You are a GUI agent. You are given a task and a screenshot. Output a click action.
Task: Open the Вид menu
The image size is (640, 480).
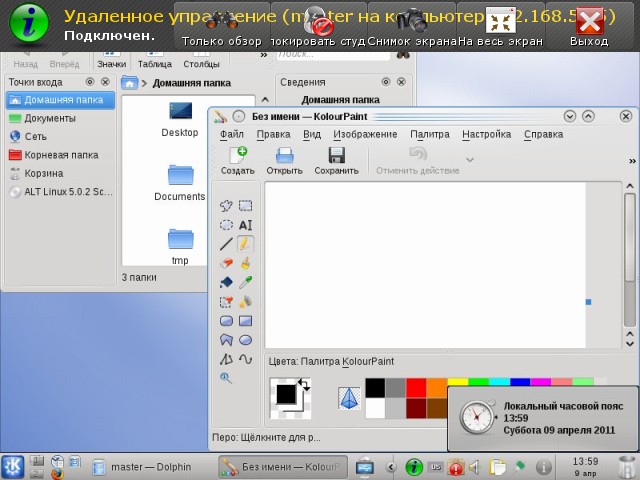click(x=312, y=134)
